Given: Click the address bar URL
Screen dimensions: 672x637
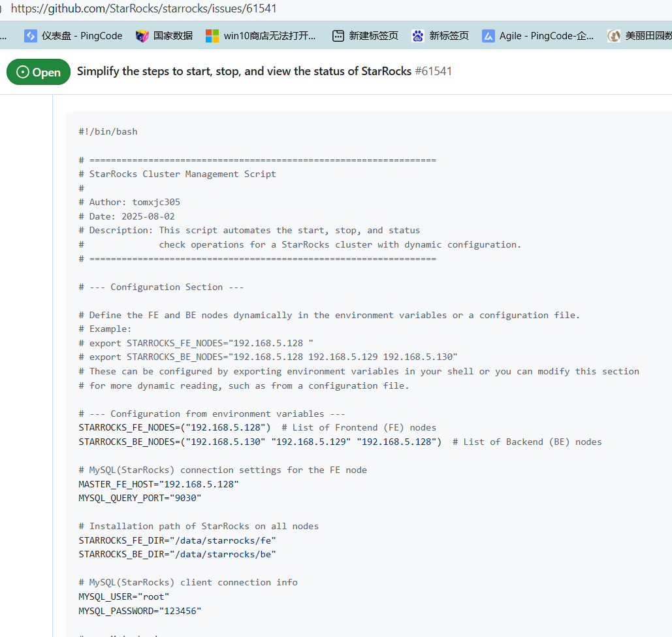Looking at the screenshot, I should (x=144, y=8).
